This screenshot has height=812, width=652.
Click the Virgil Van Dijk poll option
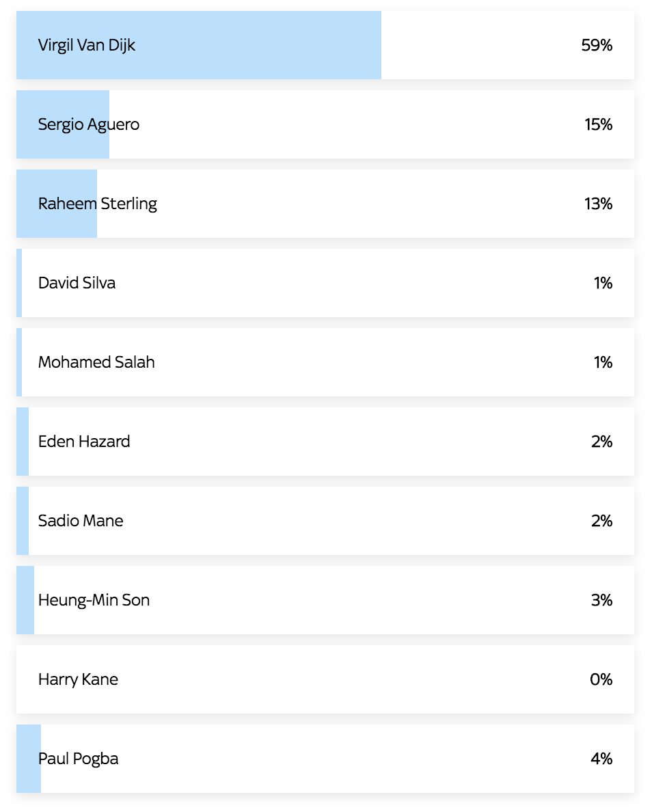(87, 45)
